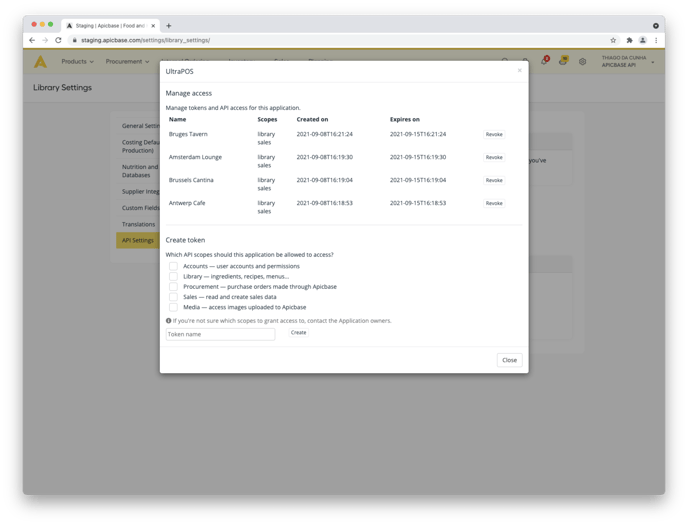Click the Apicbase logo in header
The image size is (688, 525).
click(40, 61)
